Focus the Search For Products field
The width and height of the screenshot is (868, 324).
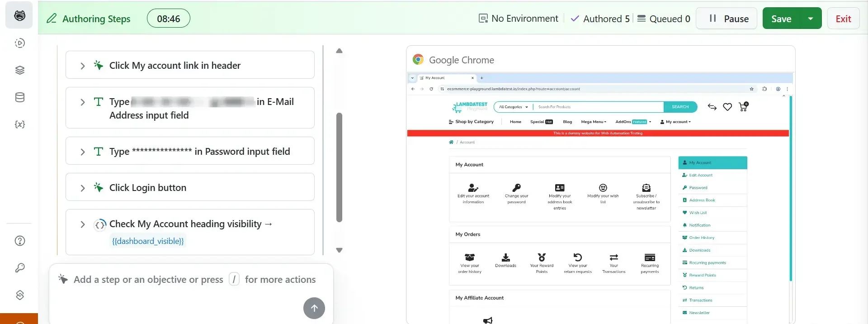599,107
